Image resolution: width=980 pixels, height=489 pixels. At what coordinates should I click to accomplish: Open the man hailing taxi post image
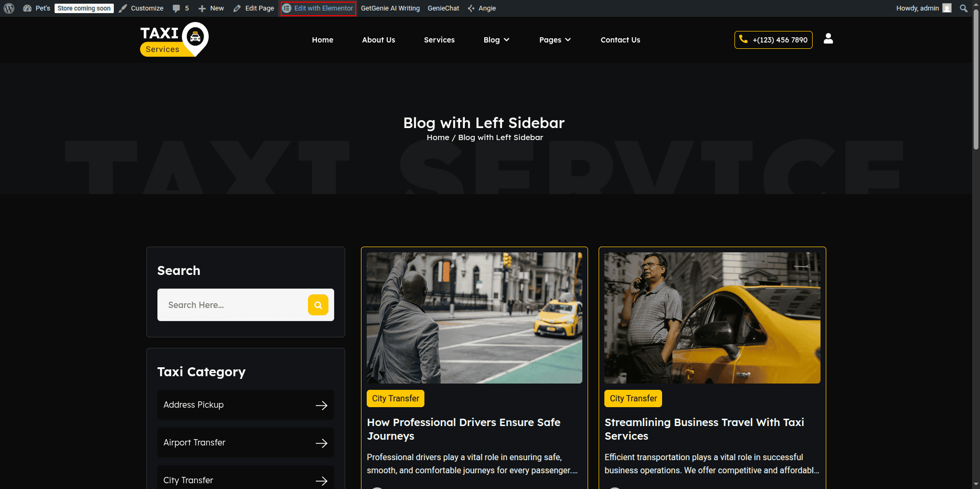474,318
